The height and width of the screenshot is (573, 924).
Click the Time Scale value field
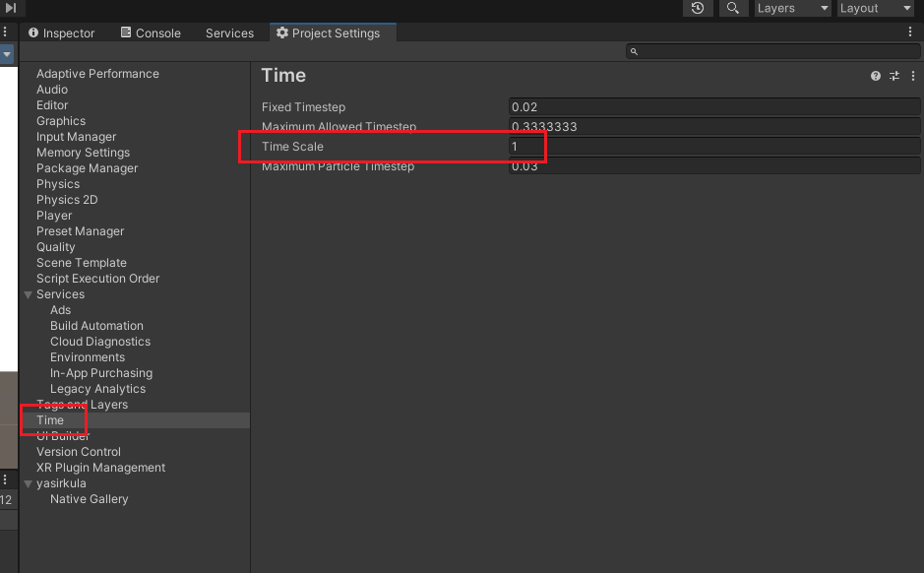pyautogui.click(x=714, y=147)
